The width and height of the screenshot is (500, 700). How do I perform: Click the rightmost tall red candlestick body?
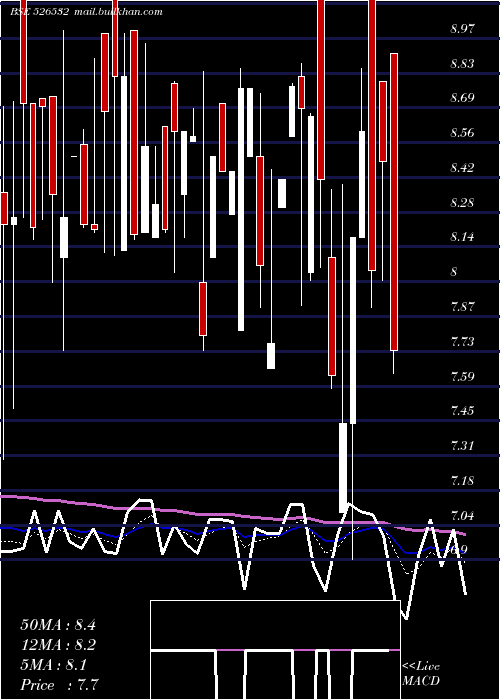(x=394, y=202)
